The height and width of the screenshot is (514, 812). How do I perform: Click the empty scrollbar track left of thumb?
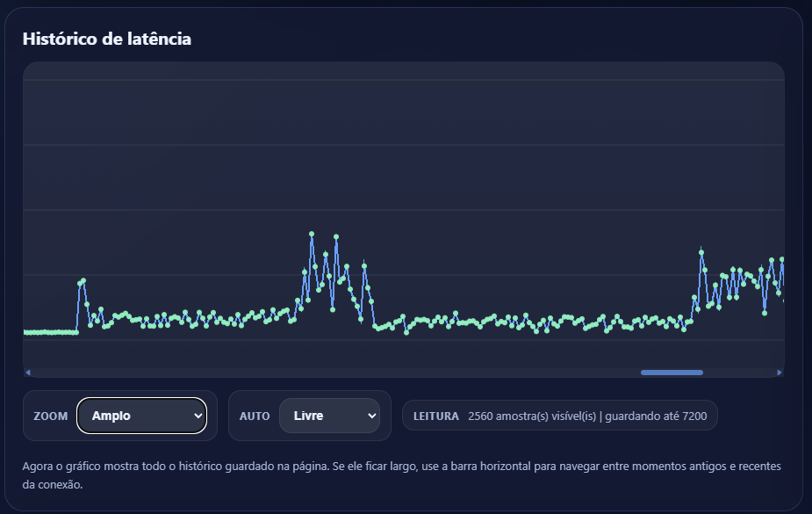334,373
